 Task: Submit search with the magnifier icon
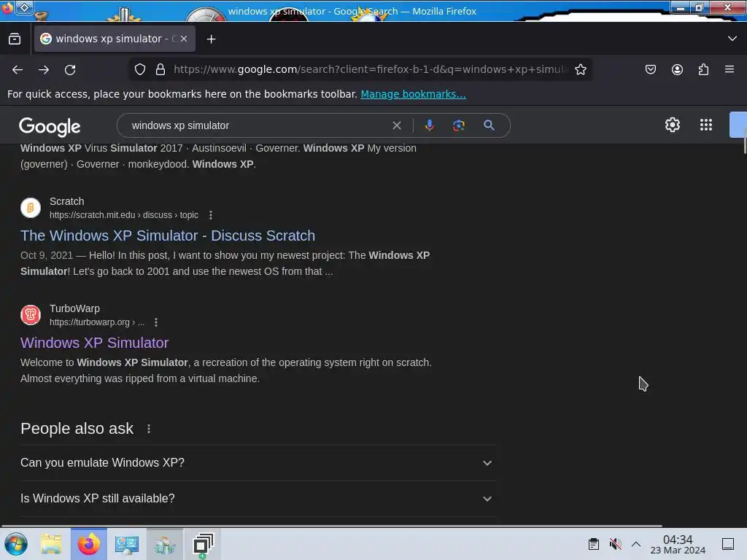coord(489,125)
